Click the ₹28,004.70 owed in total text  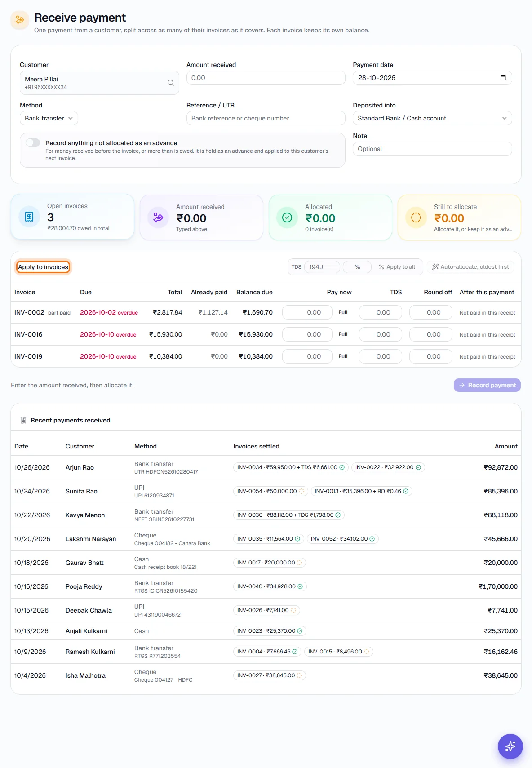tap(78, 228)
